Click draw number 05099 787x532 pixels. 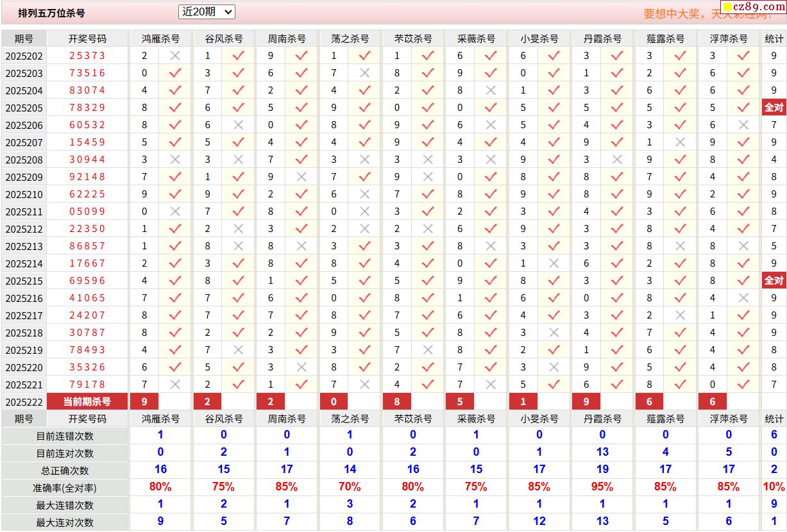tap(87, 212)
